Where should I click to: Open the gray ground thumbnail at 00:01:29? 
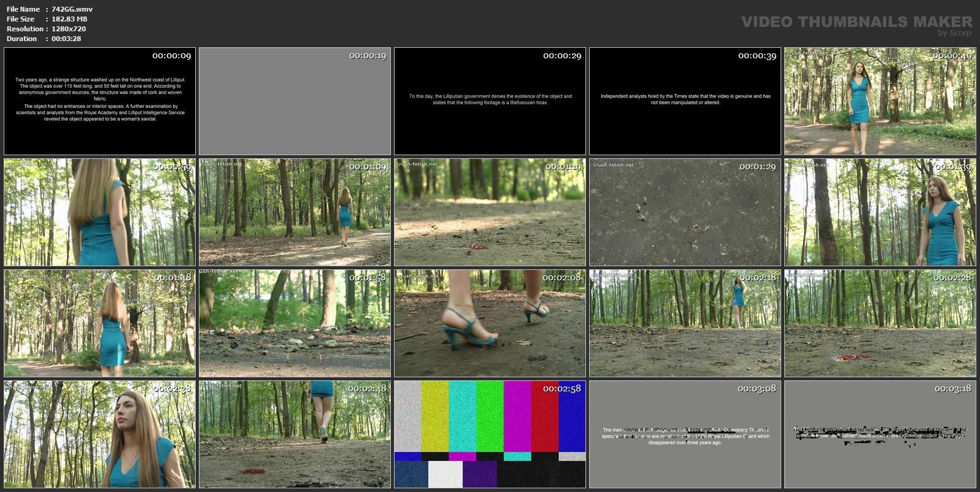[x=685, y=212]
